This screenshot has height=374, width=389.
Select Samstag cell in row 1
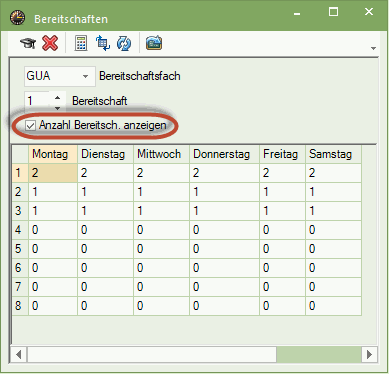click(333, 173)
